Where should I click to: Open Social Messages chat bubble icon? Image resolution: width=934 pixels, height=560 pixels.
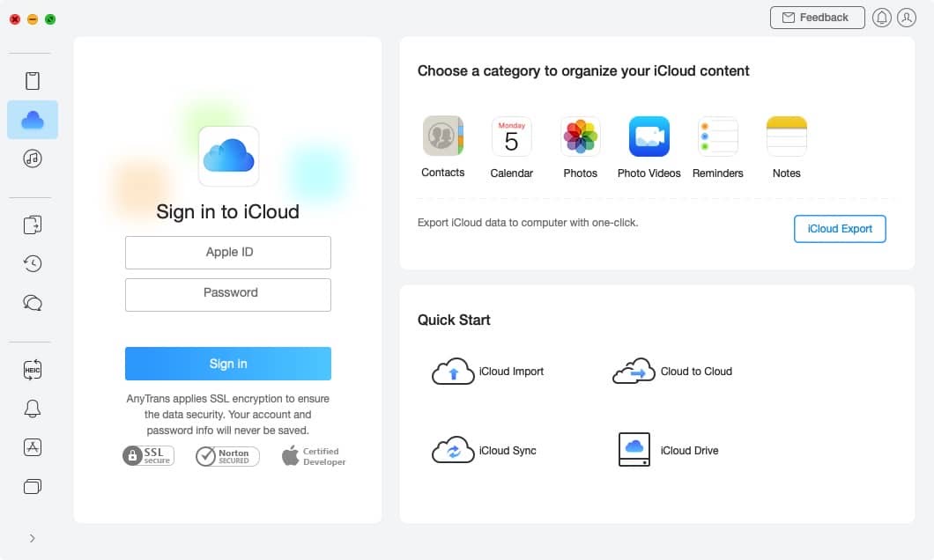[33, 303]
